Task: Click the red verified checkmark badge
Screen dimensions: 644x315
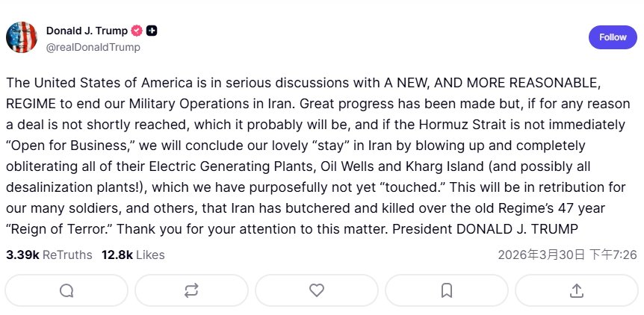Action: [137, 31]
